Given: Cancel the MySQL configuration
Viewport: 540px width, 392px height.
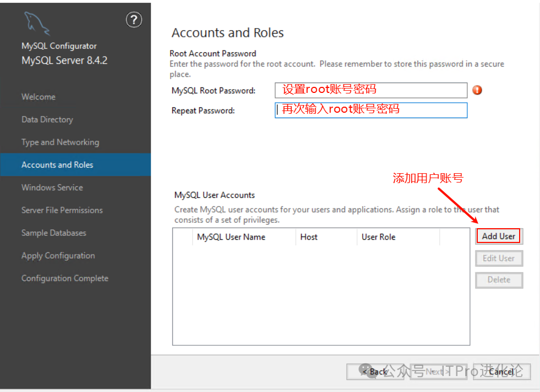Looking at the screenshot, I should [501, 372].
